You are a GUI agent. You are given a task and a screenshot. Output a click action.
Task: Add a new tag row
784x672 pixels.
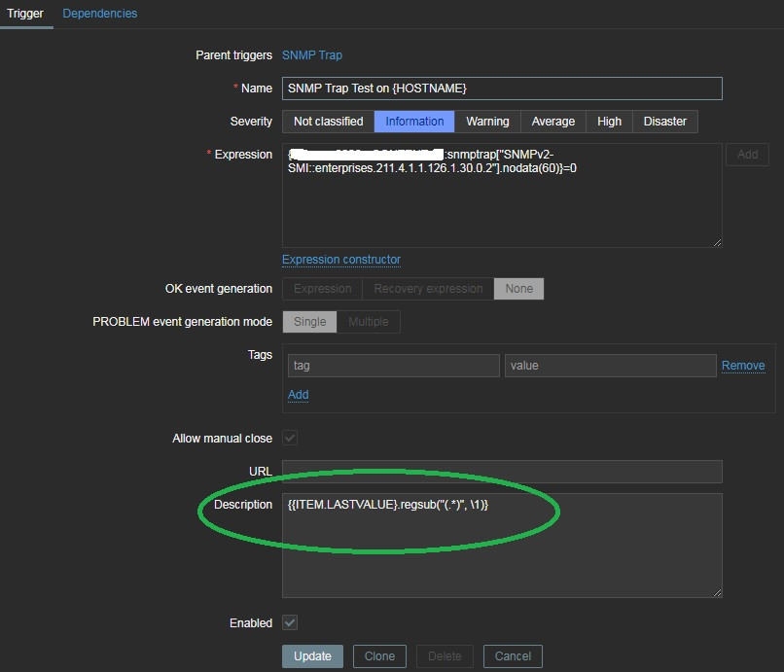298,395
